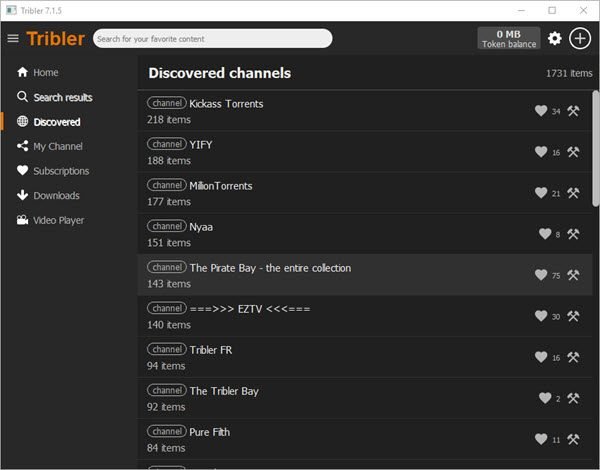This screenshot has width=600, height=470.
Task: Subscribe to The Tribler Bay with heart
Action: click(545, 398)
